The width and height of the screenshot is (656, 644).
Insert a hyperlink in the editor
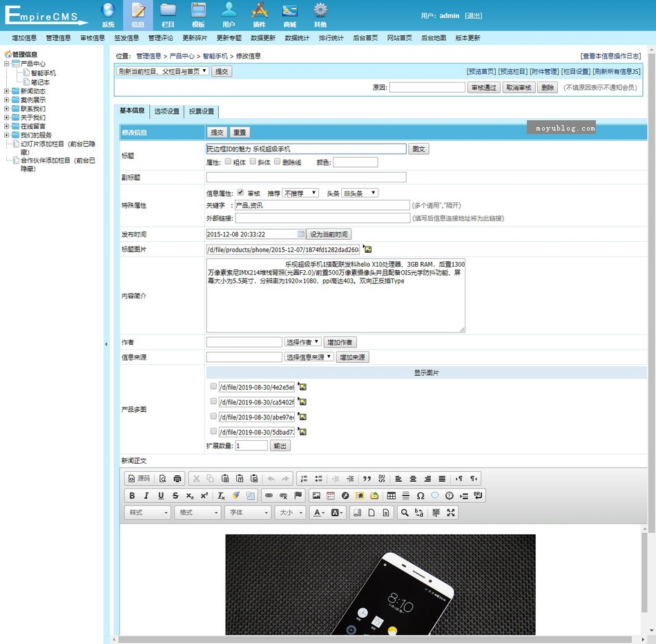[x=269, y=495]
